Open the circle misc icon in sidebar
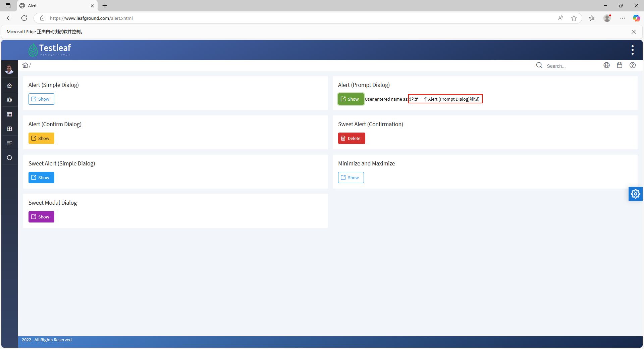The width and height of the screenshot is (644, 349). [9, 158]
